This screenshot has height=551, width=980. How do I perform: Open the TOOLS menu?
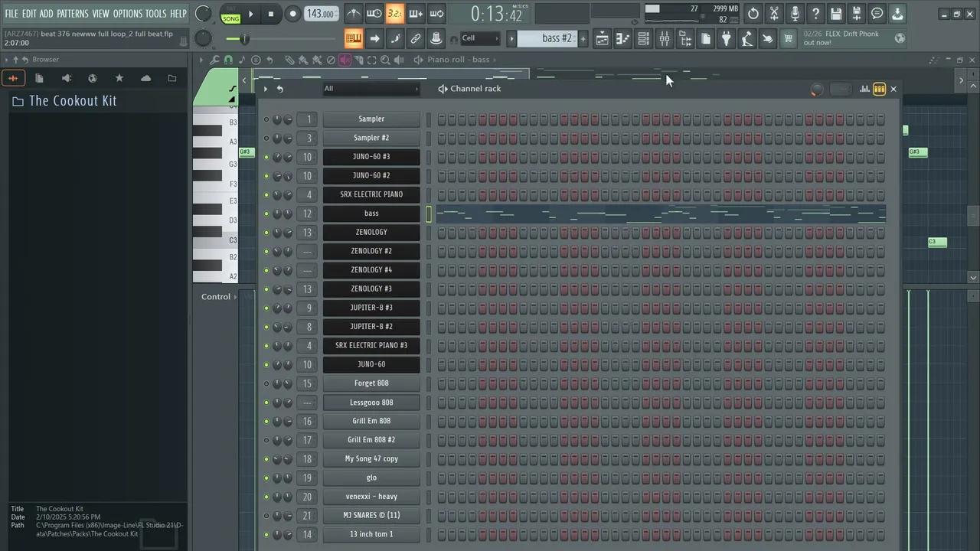point(155,14)
